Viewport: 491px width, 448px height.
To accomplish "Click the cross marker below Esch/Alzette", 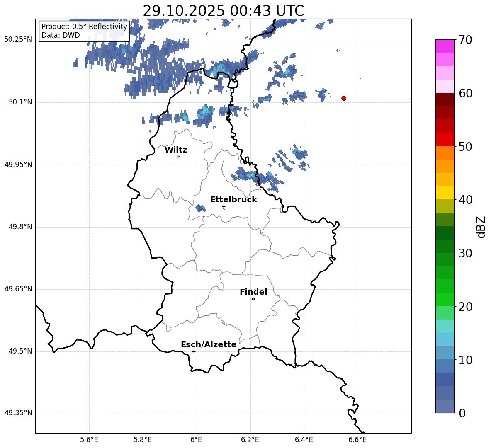I will click(194, 351).
